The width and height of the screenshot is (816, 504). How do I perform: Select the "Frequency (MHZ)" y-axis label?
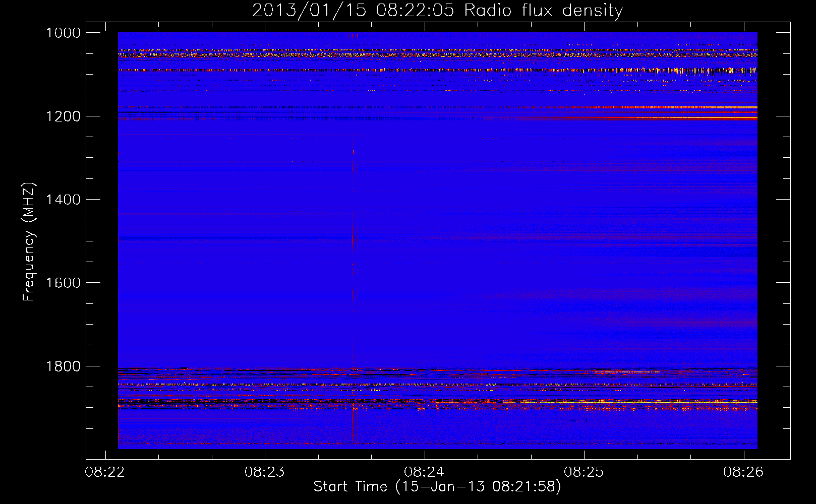coord(29,242)
